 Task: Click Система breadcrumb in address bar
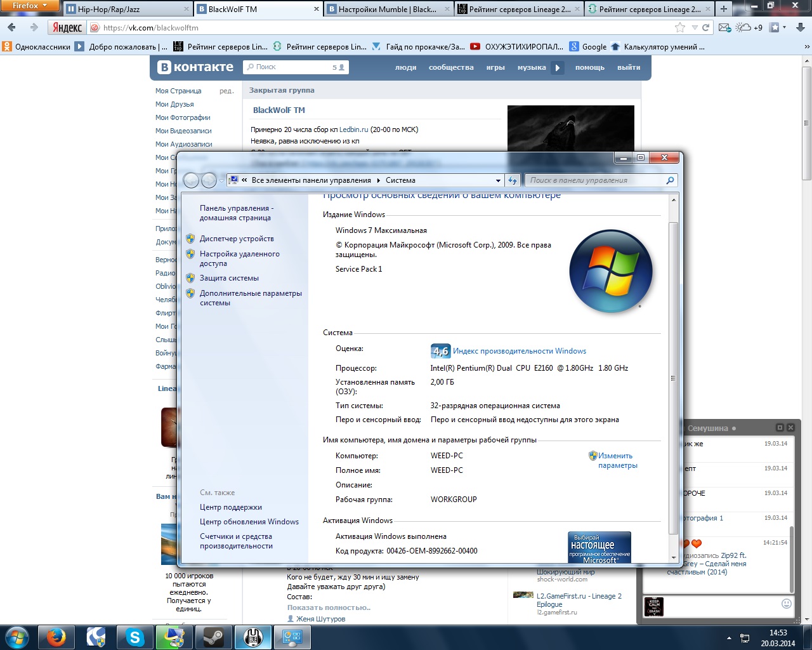400,180
